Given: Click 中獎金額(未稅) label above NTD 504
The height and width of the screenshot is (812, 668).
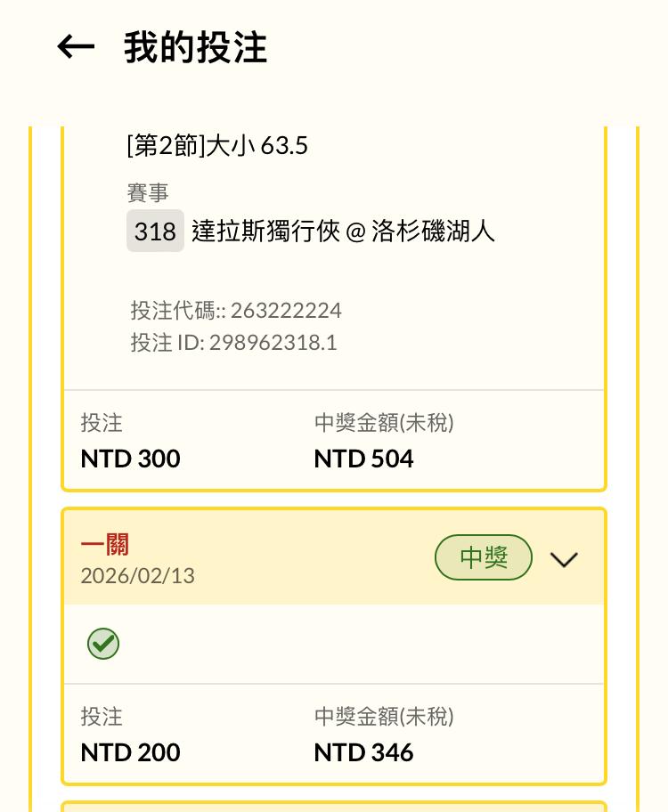Looking at the screenshot, I should click(x=384, y=423).
